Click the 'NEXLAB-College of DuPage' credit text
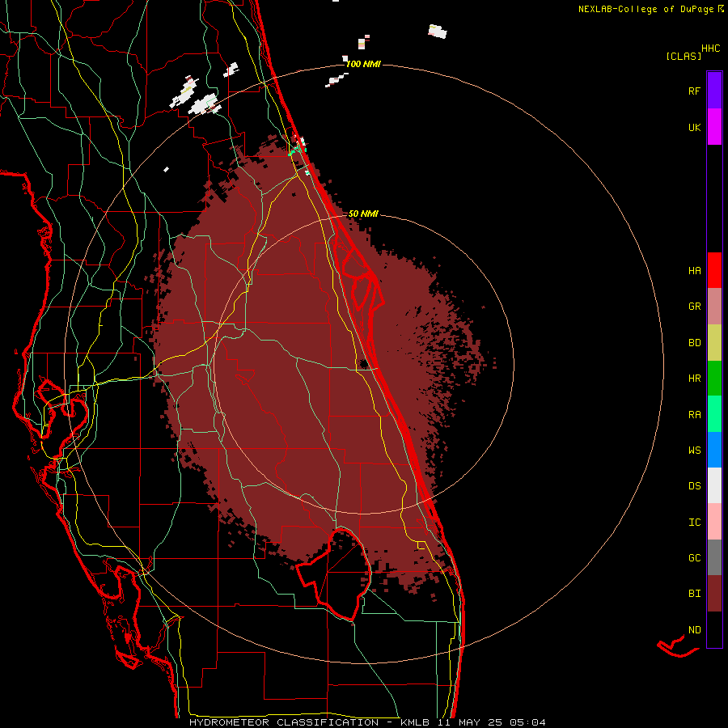Screen dimensions: 728x728 [645, 9]
